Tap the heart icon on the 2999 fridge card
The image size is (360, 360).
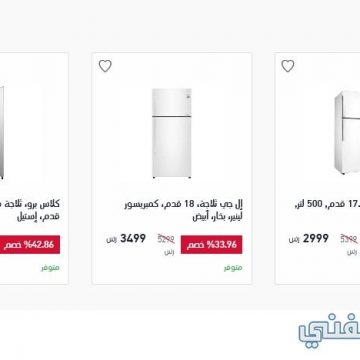point(288,66)
